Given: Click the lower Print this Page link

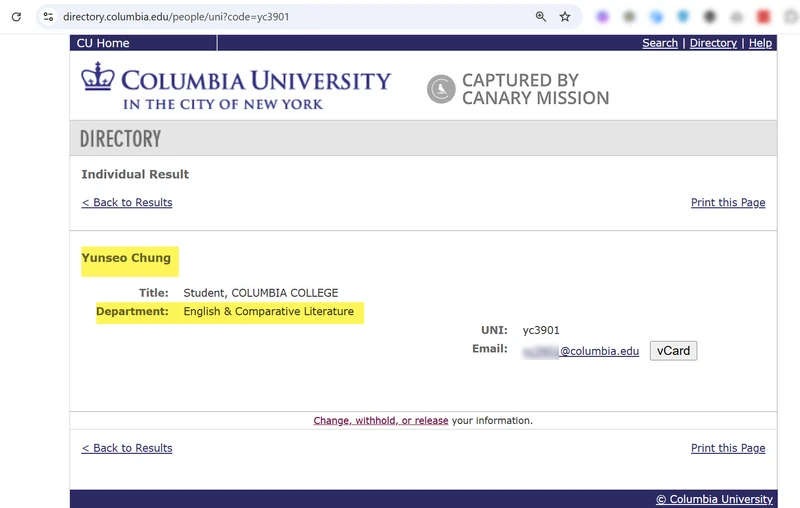Looking at the screenshot, I should (728, 448).
